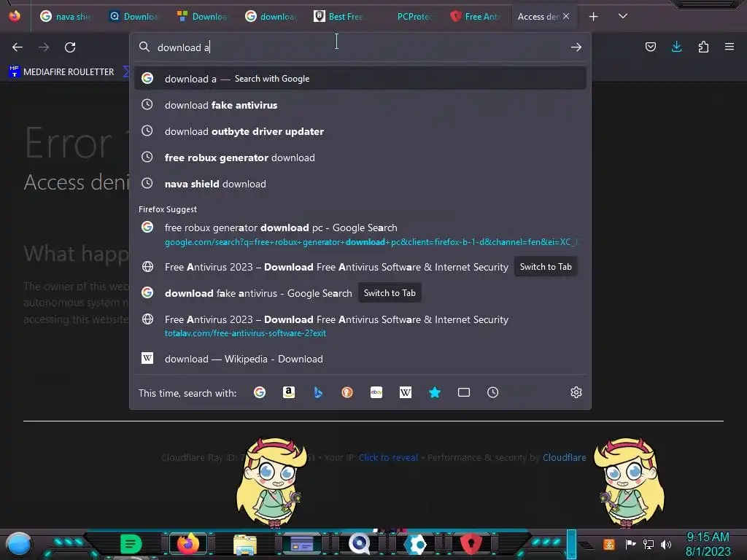Choose 'free robux generator download' suggestion
The image size is (747, 560).
point(360,157)
